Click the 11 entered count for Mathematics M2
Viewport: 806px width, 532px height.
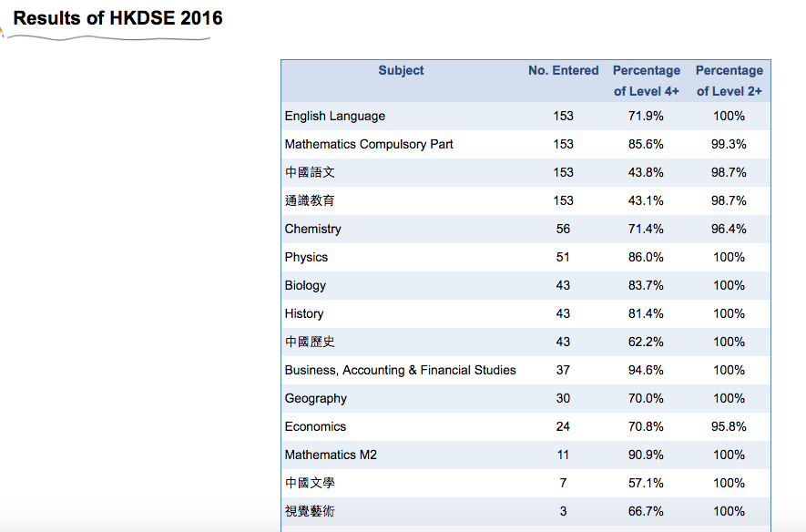pyautogui.click(x=563, y=455)
